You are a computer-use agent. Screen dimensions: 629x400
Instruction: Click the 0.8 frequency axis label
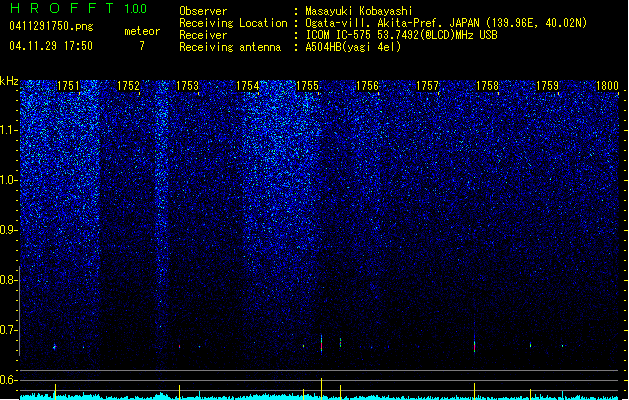pos(8,280)
